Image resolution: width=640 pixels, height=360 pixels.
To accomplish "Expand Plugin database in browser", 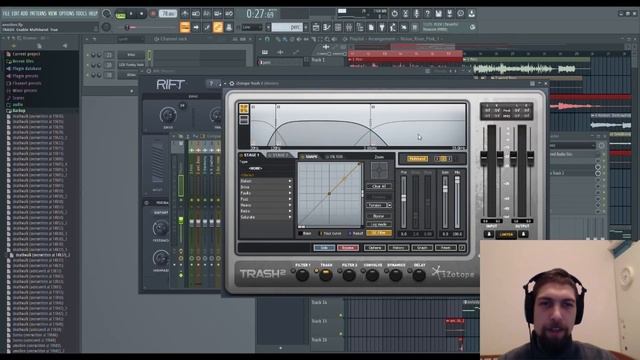I will click(x=27, y=69).
